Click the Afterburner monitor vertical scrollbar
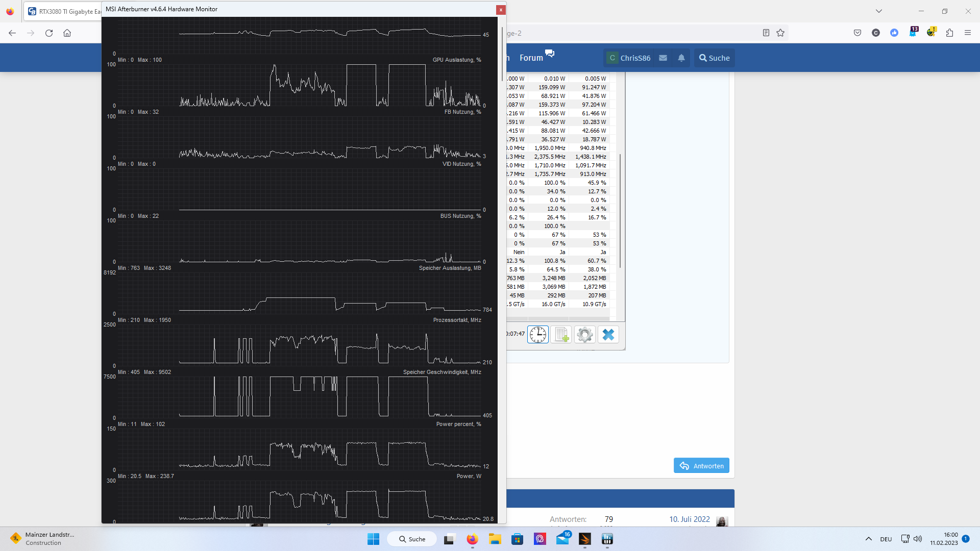Image resolution: width=980 pixels, height=551 pixels. pos(502,54)
